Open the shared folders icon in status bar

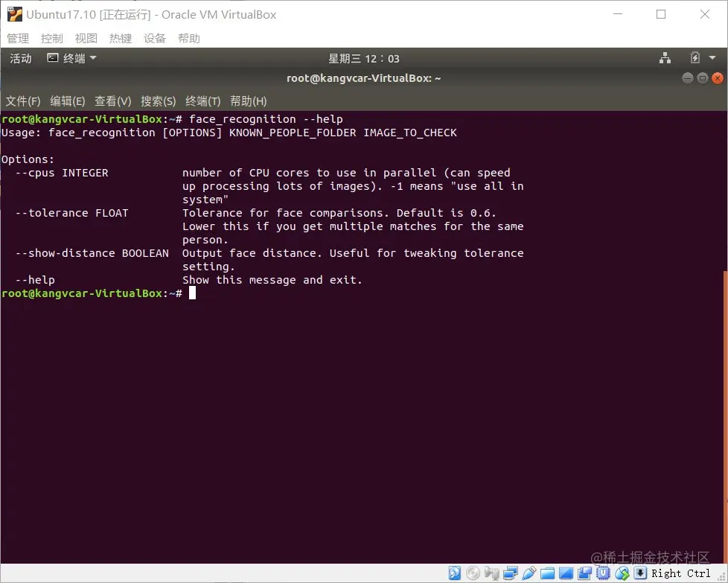(547, 573)
